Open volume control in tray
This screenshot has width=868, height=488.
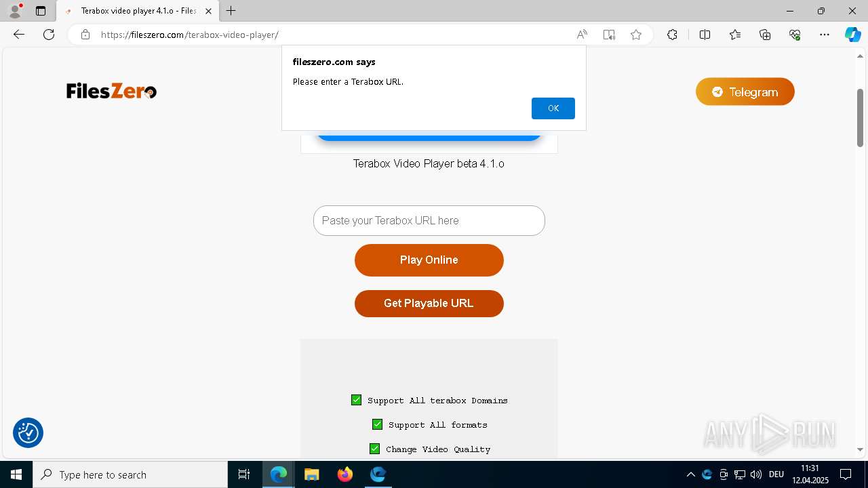click(756, 474)
